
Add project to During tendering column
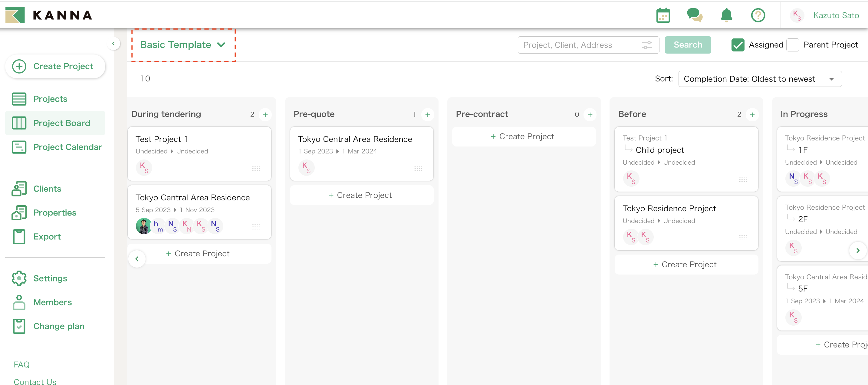click(265, 115)
